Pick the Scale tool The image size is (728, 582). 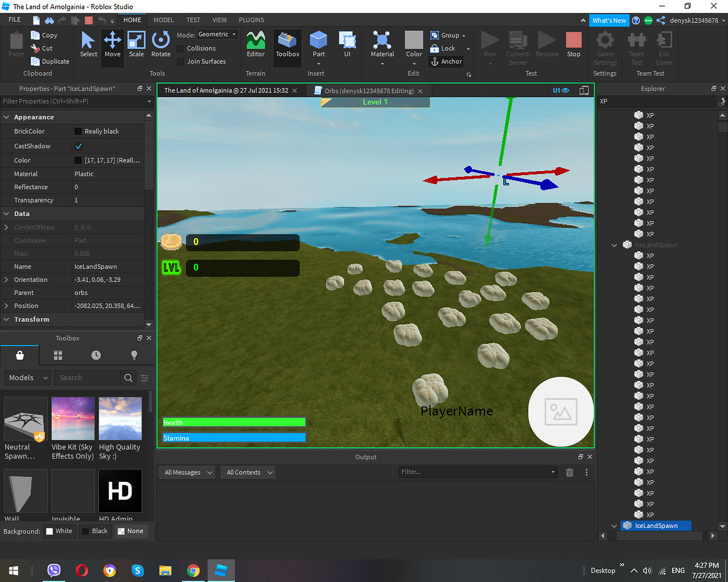point(136,45)
